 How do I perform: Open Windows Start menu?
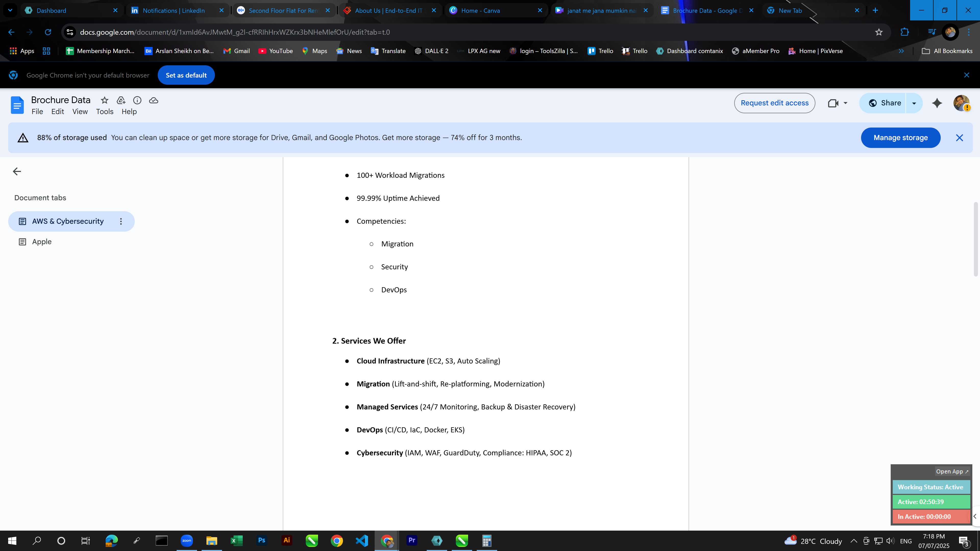[12, 541]
